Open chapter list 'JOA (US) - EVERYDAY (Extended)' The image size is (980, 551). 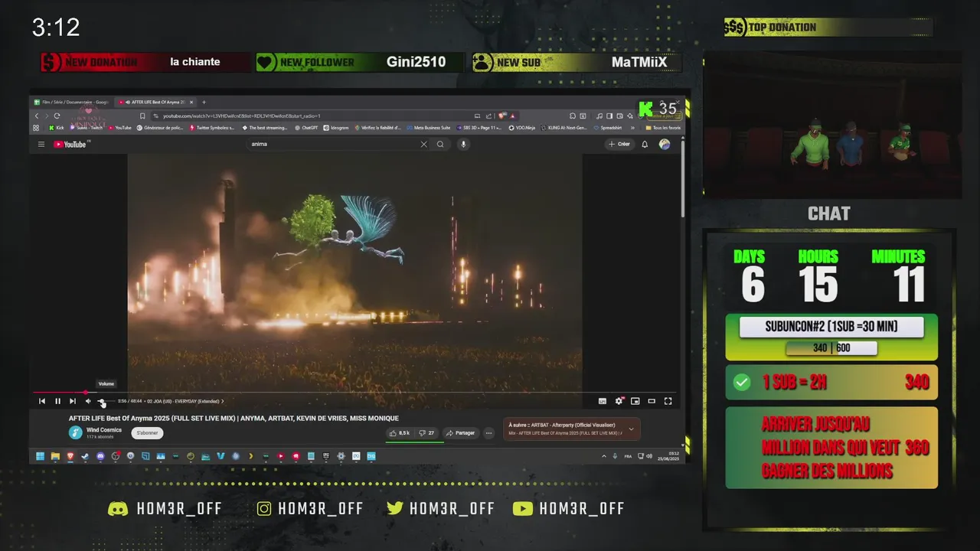pos(185,401)
